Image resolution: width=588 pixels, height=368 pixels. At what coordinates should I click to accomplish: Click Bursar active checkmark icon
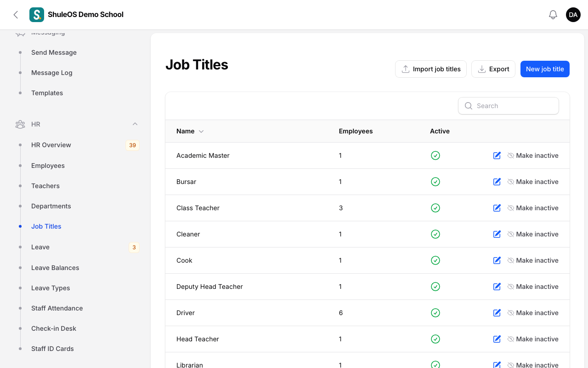point(435,182)
